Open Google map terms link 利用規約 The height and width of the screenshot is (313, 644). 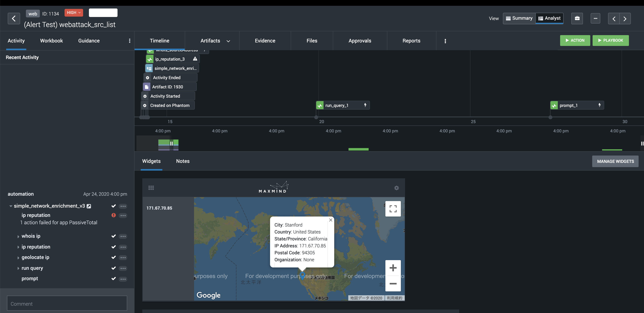tap(394, 298)
